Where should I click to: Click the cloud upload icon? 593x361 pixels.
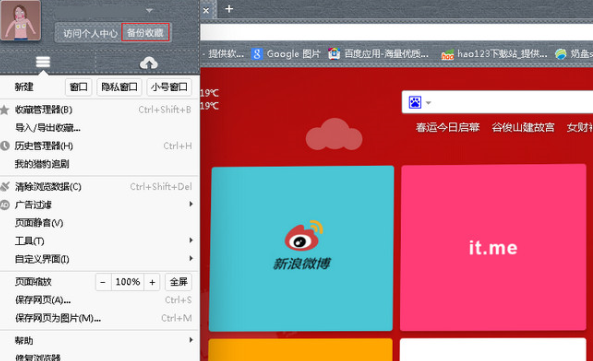tap(149, 63)
